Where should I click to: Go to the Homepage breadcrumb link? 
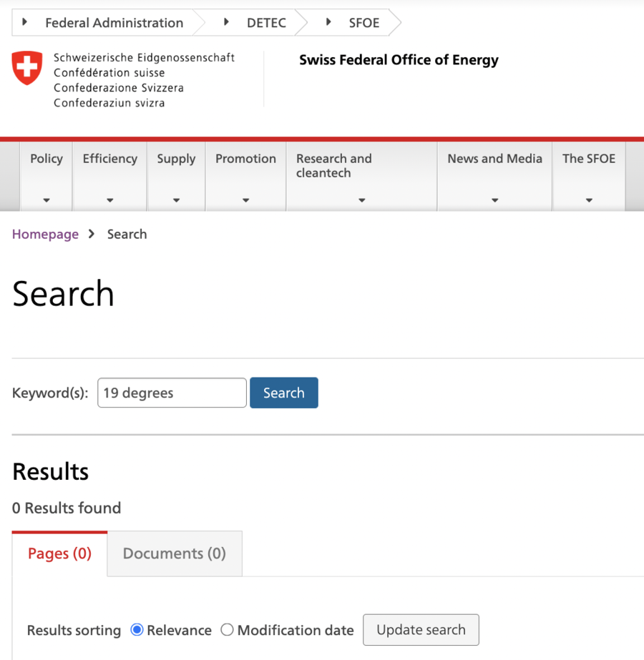45,234
